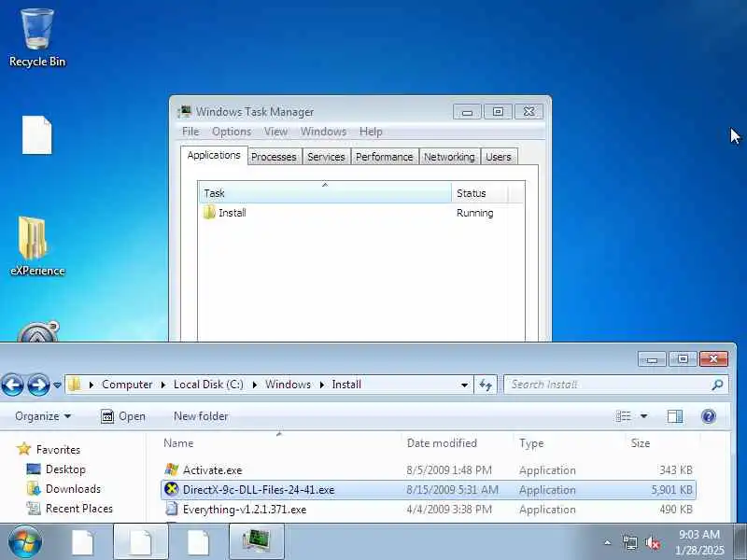Screen dimensions: 747x560
Task: Click the third taskbar blank file icon
Action: 198,542
